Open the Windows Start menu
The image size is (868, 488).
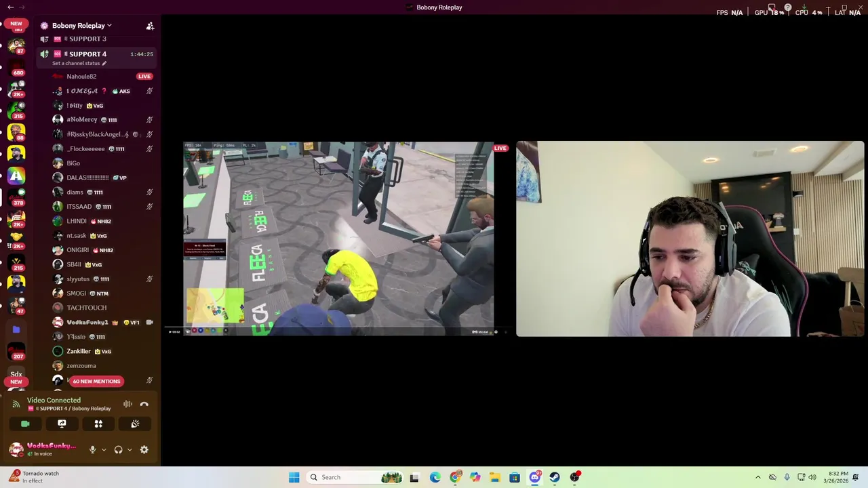point(294,477)
